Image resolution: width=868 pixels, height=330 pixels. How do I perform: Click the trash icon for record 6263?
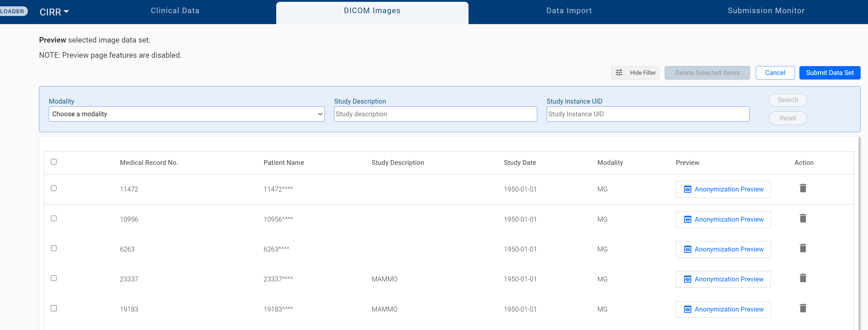tap(803, 248)
